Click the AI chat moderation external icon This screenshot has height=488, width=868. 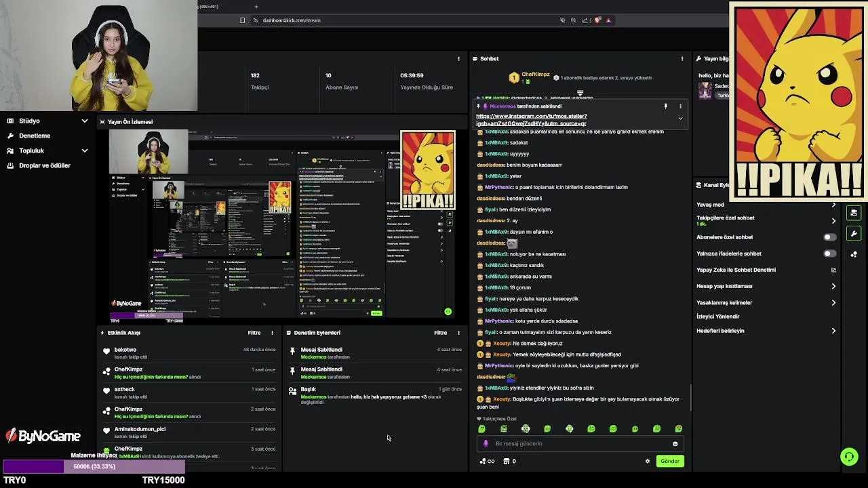tap(833, 270)
